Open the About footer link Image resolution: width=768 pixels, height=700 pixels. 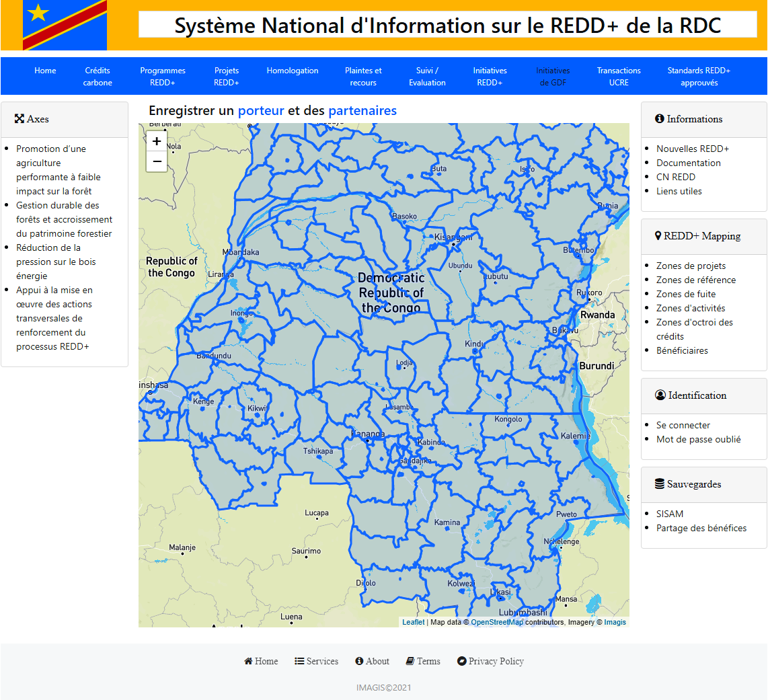[x=372, y=661]
